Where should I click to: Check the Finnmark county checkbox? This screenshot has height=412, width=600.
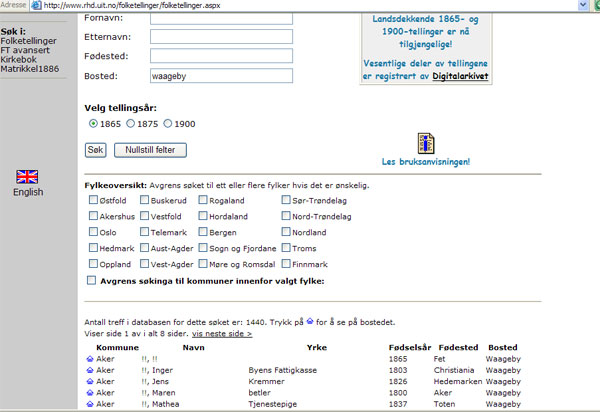point(286,264)
